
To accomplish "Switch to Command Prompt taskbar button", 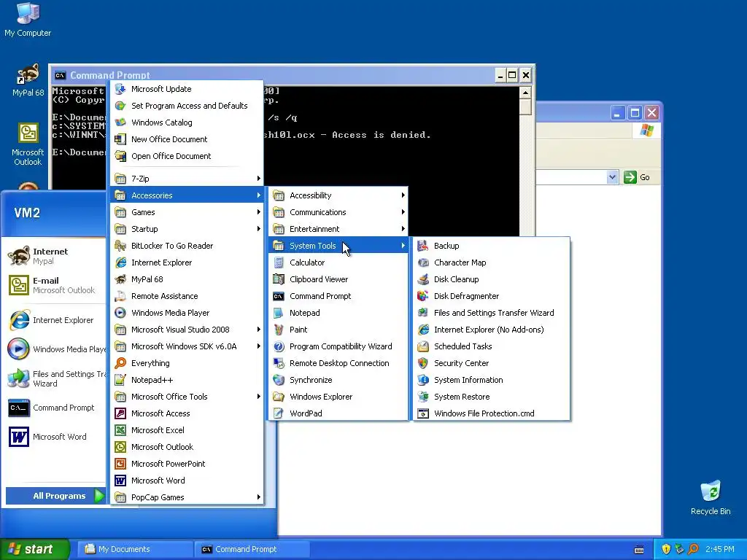I will pyautogui.click(x=252, y=549).
